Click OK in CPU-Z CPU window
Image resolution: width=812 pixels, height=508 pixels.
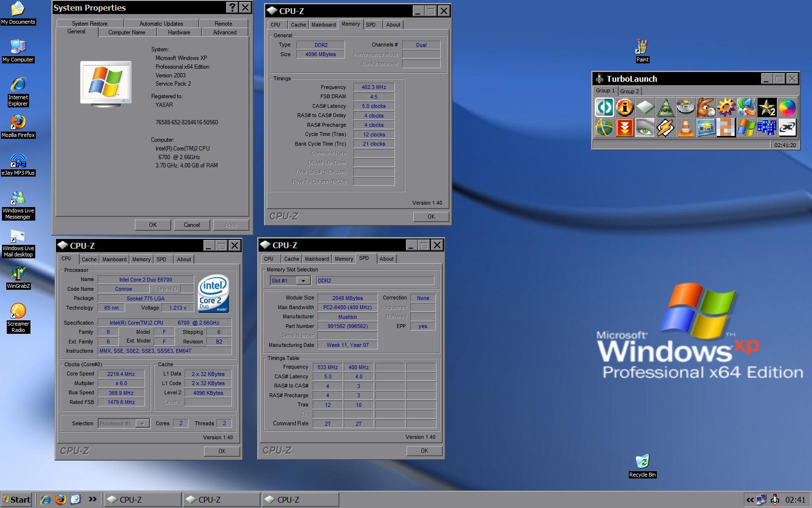(222, 451)
